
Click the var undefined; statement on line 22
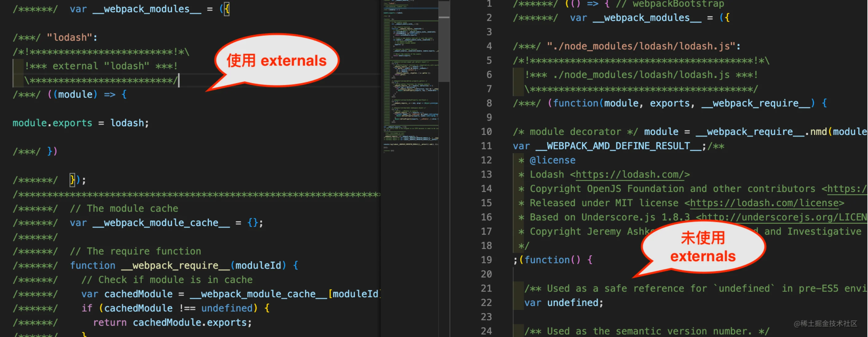click(564, 303)
